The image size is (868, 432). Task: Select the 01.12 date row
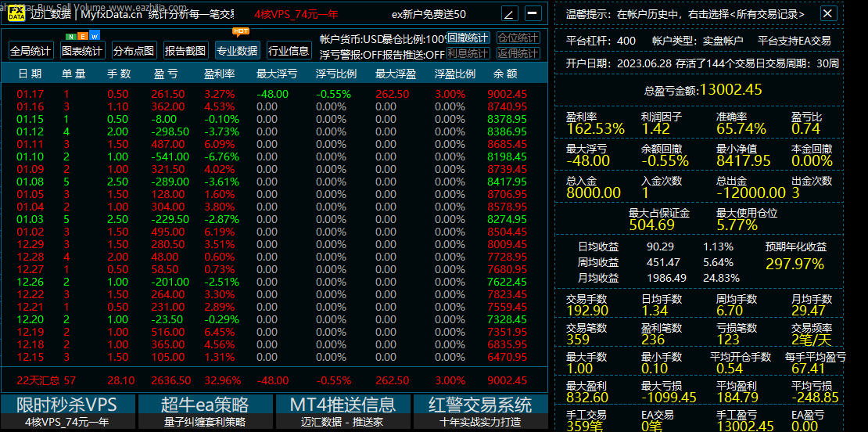[30, 131]
